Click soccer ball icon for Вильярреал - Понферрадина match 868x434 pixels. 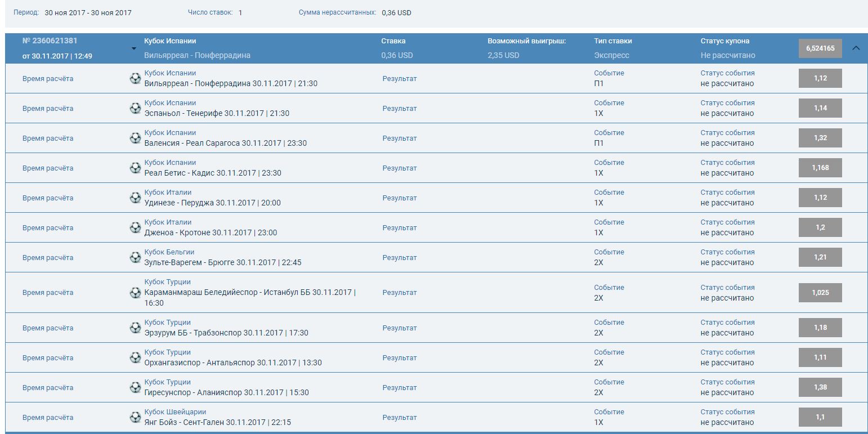pyautogui.click(x=135, y=78)
